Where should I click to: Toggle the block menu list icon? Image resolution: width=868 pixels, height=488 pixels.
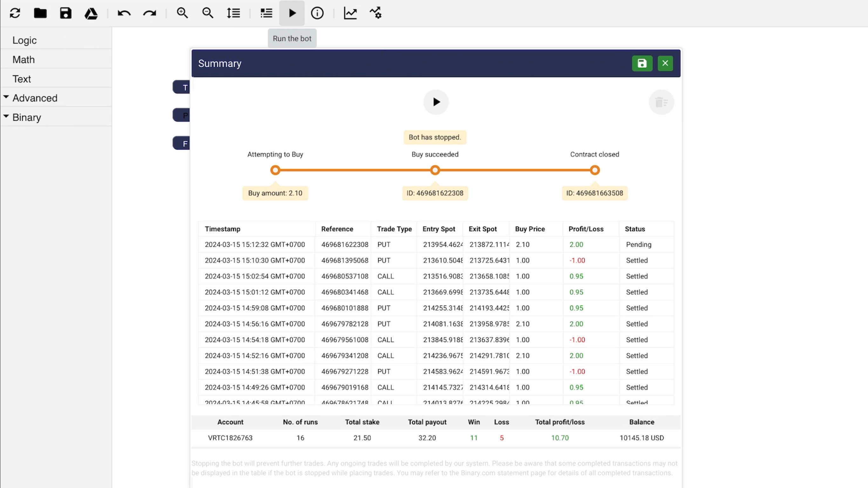pyautogui.click(x=266, y=13)
